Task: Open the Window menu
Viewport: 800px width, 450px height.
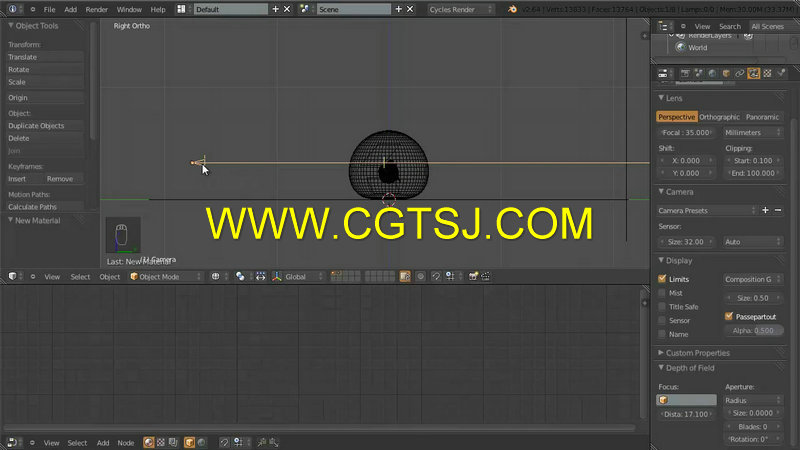Action: click(129, 9)
